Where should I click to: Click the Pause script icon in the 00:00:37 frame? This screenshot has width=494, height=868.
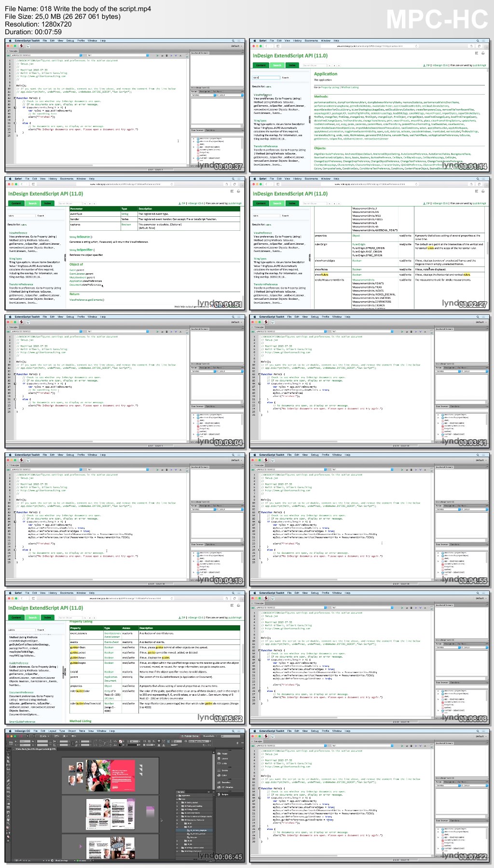(162, 56)
